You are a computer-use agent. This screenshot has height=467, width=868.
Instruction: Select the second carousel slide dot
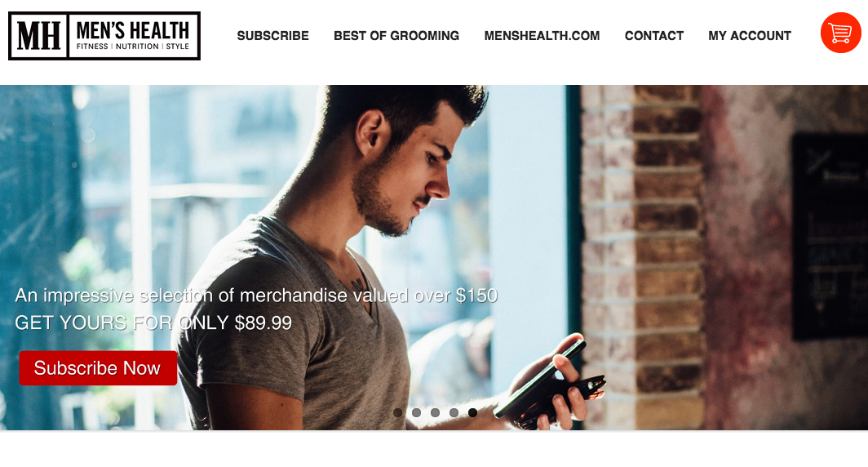[x=416, y=413]
